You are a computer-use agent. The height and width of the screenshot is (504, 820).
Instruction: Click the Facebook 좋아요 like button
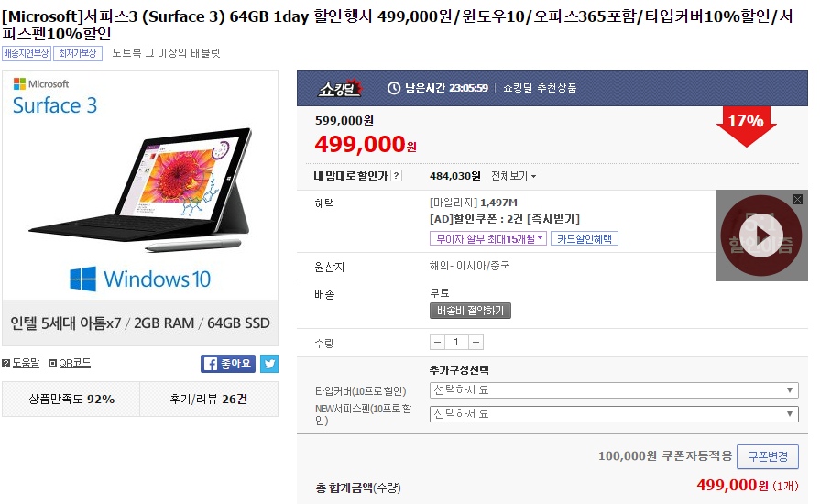[x=228, y=364]
